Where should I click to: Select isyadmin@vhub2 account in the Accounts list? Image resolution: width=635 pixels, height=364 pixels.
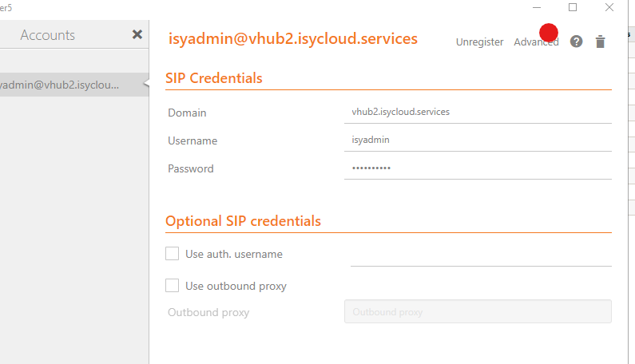point(73,85)
